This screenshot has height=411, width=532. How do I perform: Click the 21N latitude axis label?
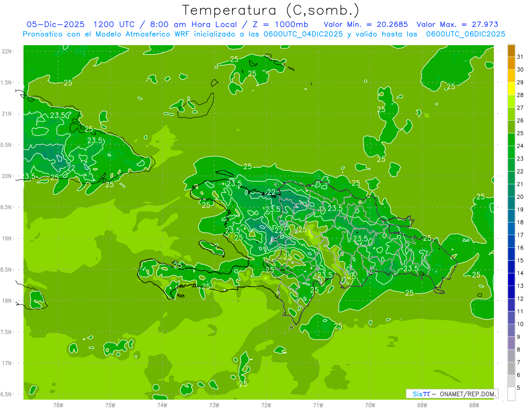(6, 114)
